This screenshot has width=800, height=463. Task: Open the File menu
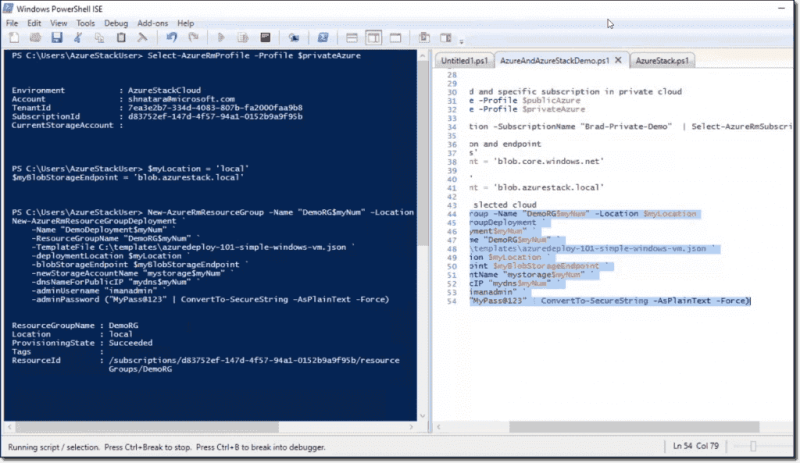(12, 23)
